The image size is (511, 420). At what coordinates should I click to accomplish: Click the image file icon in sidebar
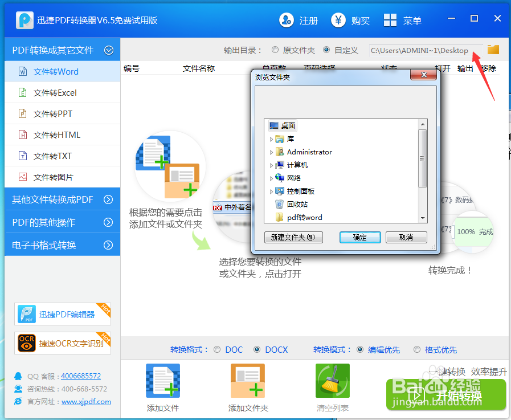[22, 177]
